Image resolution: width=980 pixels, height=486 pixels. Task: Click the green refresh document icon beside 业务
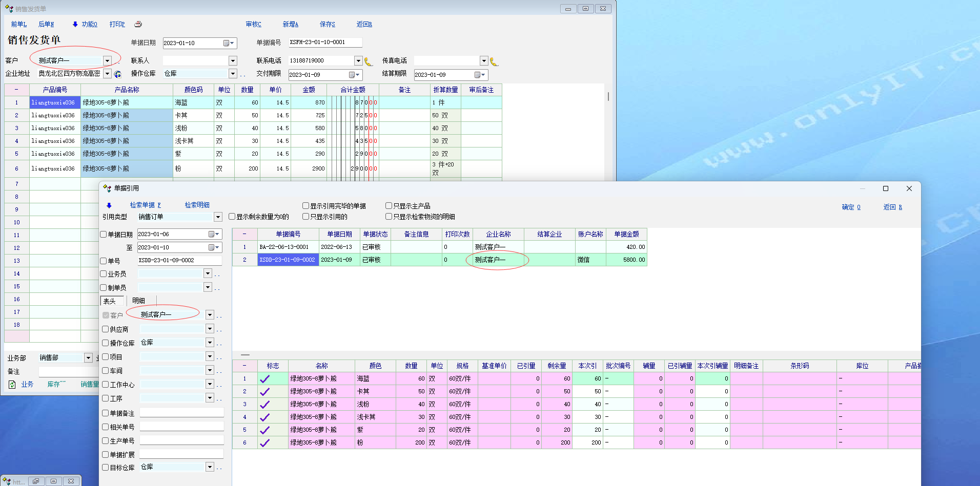click(12, 384)
